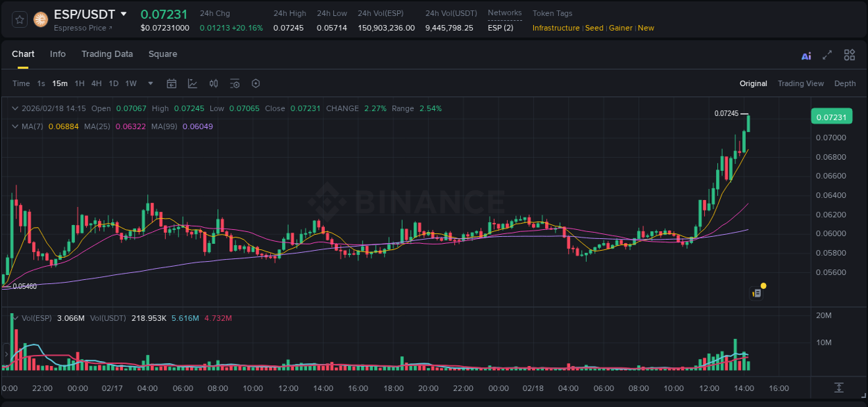Open the AI analysis panel

click(x=806, y=55)
